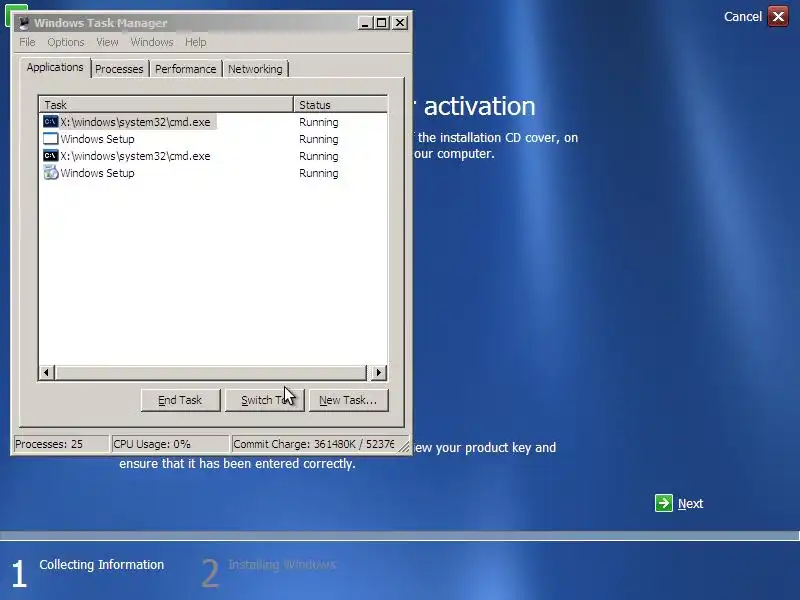Viewport: 800px width, 600px height.
Task: Click the setup progress bar
Action: coord(400,536)
